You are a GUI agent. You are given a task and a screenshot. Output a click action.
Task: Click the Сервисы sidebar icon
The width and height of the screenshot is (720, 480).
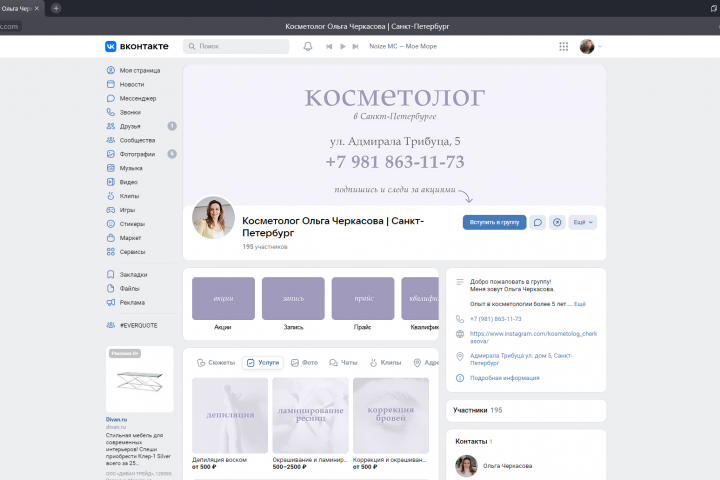(111, 252)
